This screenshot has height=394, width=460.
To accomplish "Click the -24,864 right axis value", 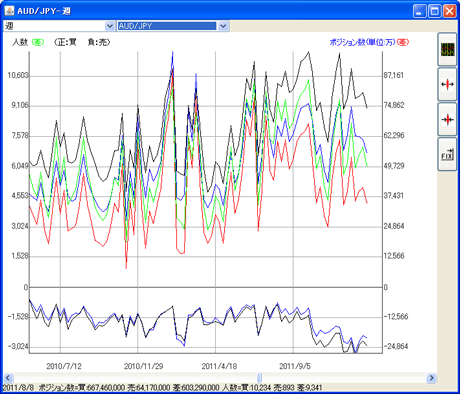I will (396, 347).
